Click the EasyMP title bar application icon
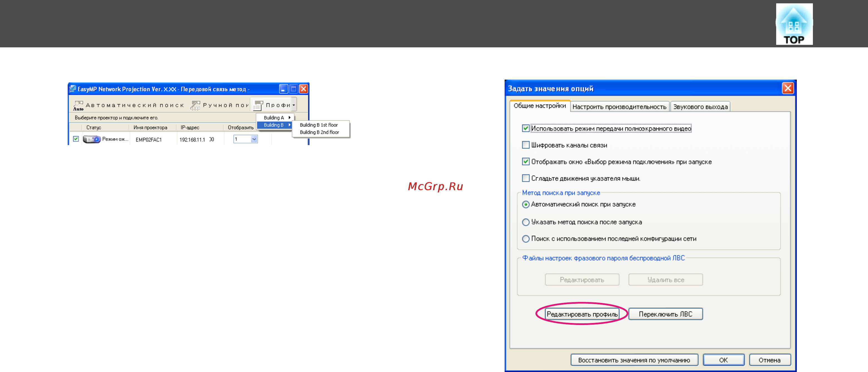The image size is (868, 372). (72, 89)
